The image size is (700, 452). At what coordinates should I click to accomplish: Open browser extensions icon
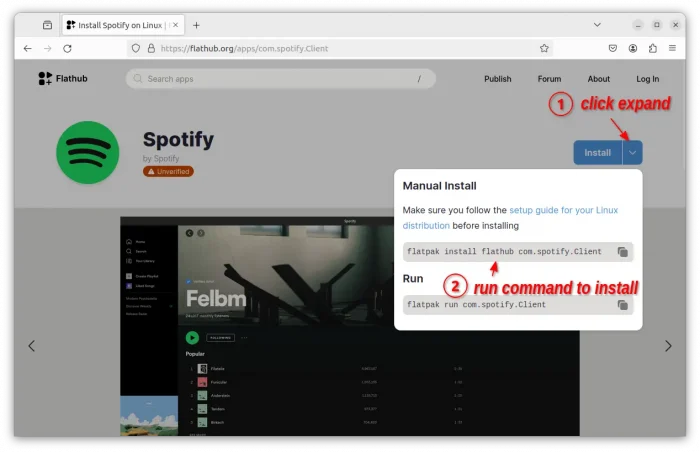[x=653, y=48]
